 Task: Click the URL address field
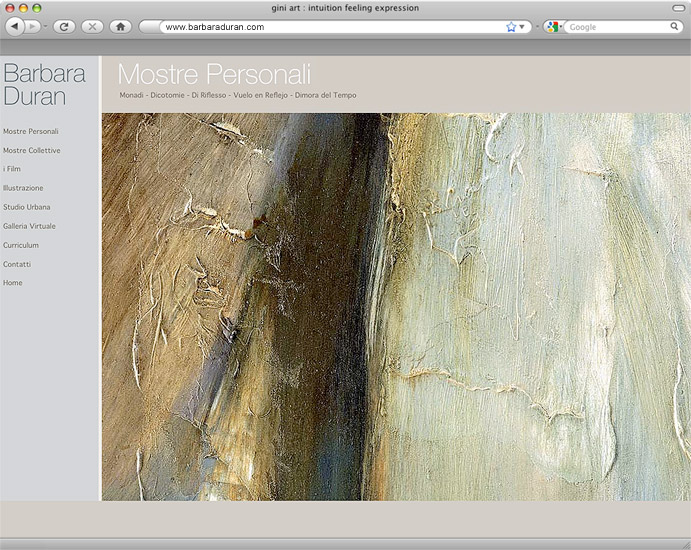[330, 27]
